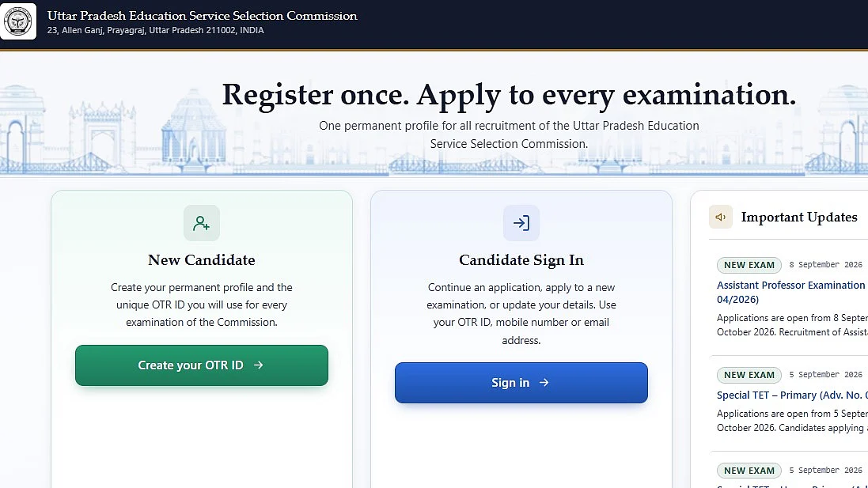The height and width of the screenshot is (488, 868).
Task: Click the Important Updates megaphone icon
Action: tap(721, 217)
